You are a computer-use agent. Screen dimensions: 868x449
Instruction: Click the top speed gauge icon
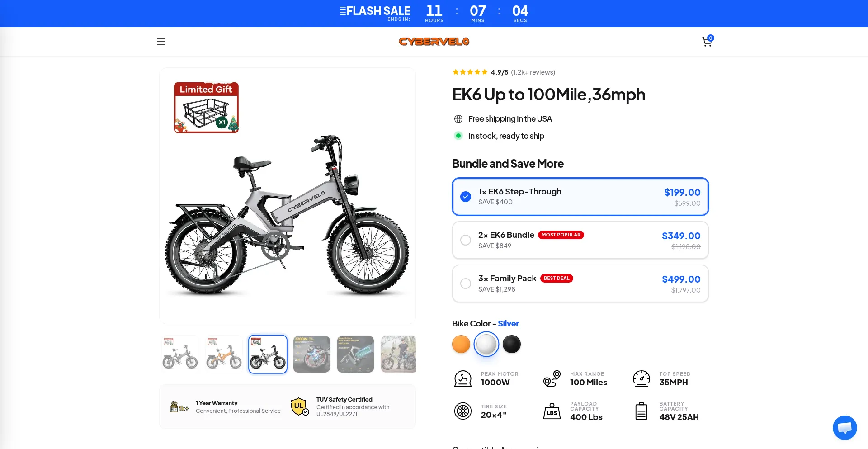point(641,378)
